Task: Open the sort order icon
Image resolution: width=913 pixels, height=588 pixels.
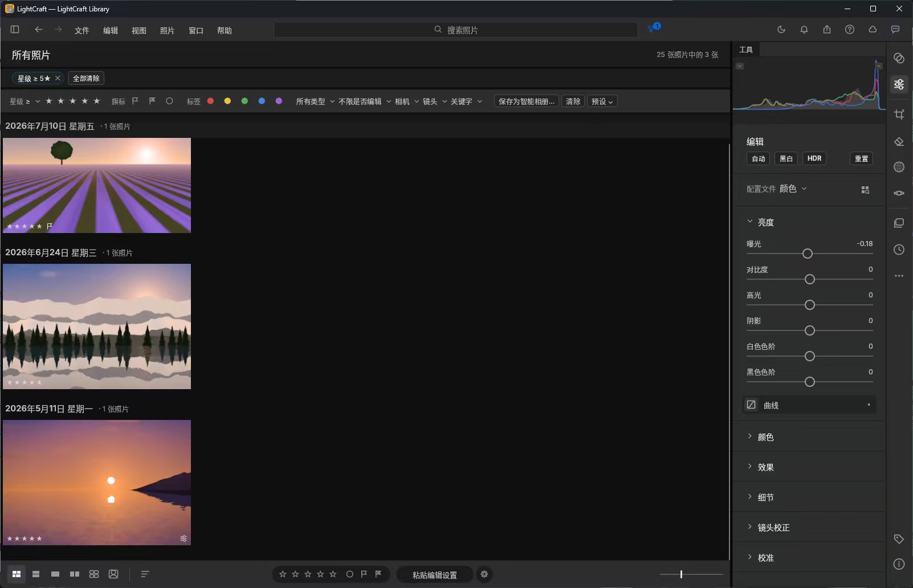Action: click(x=145, y=574)
